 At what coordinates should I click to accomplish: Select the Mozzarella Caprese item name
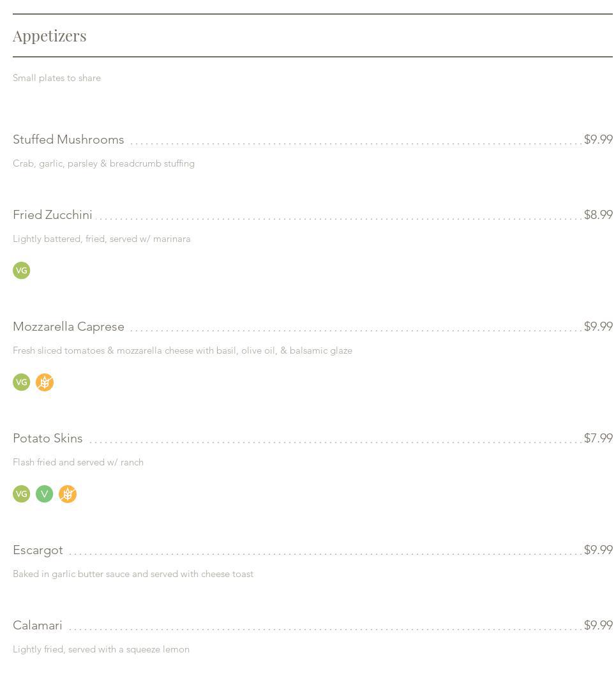pos(68,327)
